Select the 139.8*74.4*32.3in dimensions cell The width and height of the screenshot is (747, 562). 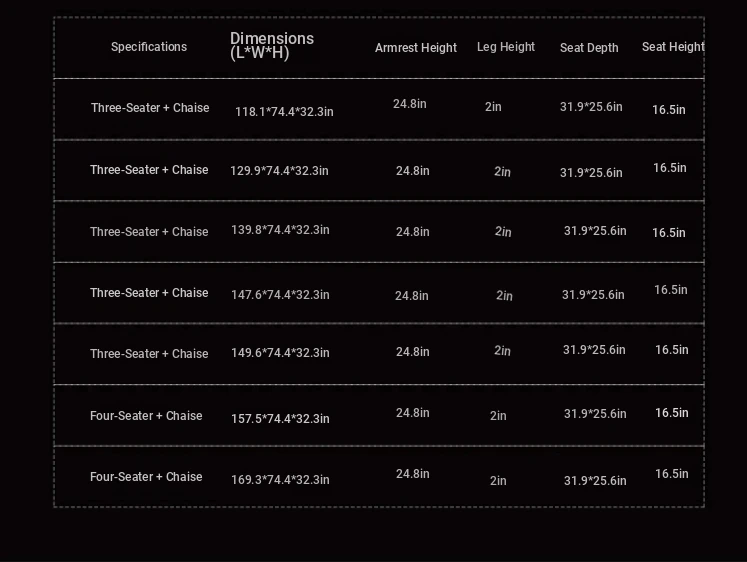tap(280, 230)
